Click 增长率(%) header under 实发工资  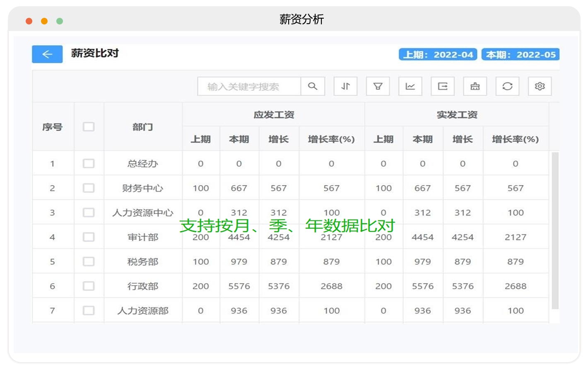pyautogui.click(x=516, y=139)
